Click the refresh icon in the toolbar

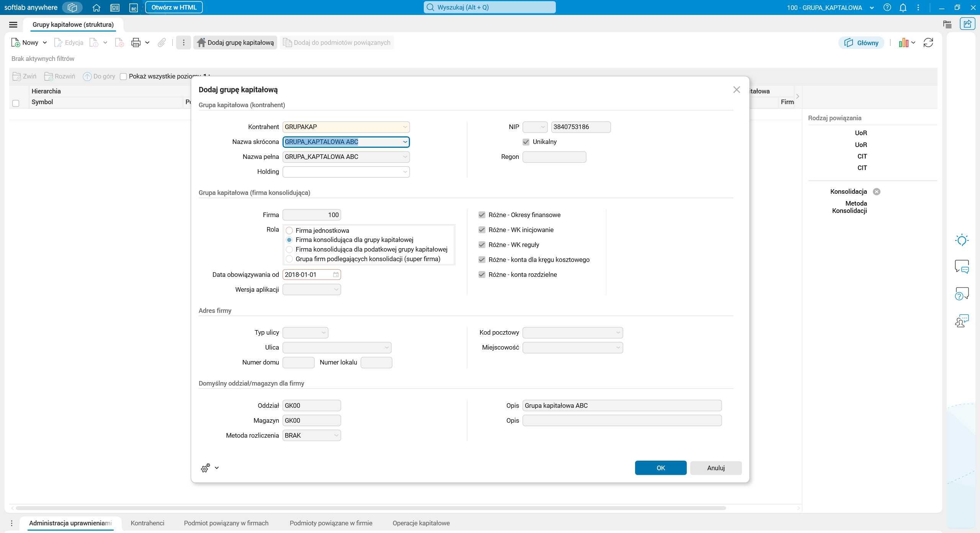tap(928, 43)
